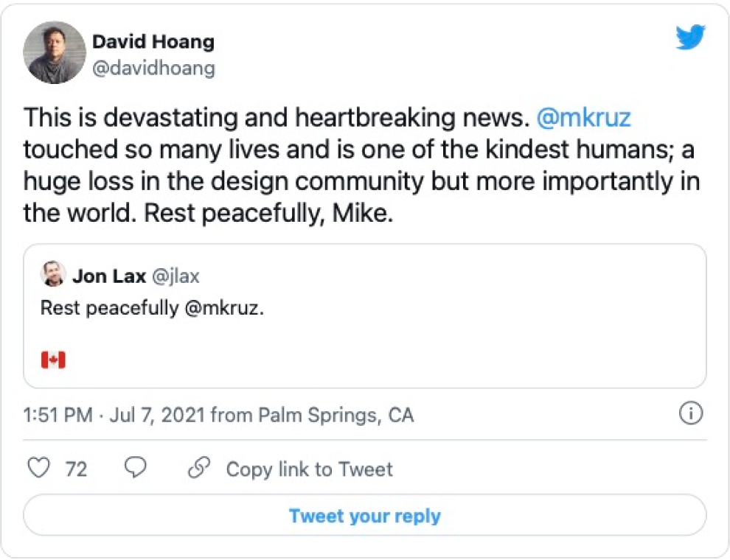730x560 pixels.
Task: Open the tweet info icon
Action: 690,415
